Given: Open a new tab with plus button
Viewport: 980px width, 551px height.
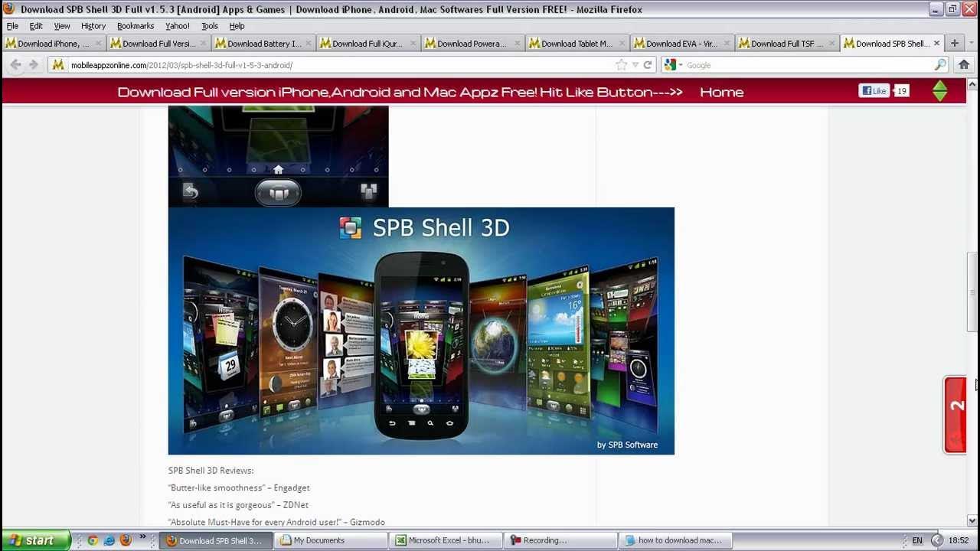Looking at the screenshot, I should [955, 44].
